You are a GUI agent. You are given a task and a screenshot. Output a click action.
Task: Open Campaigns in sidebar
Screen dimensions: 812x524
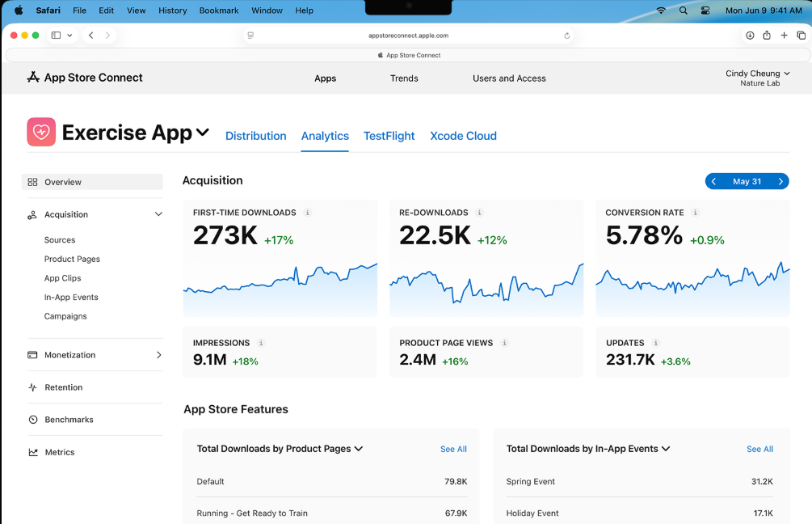pos(65,316)
